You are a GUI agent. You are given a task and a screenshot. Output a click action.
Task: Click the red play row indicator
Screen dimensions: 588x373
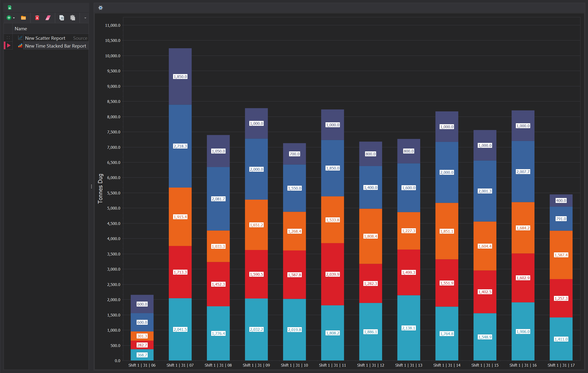coord(9,46)
